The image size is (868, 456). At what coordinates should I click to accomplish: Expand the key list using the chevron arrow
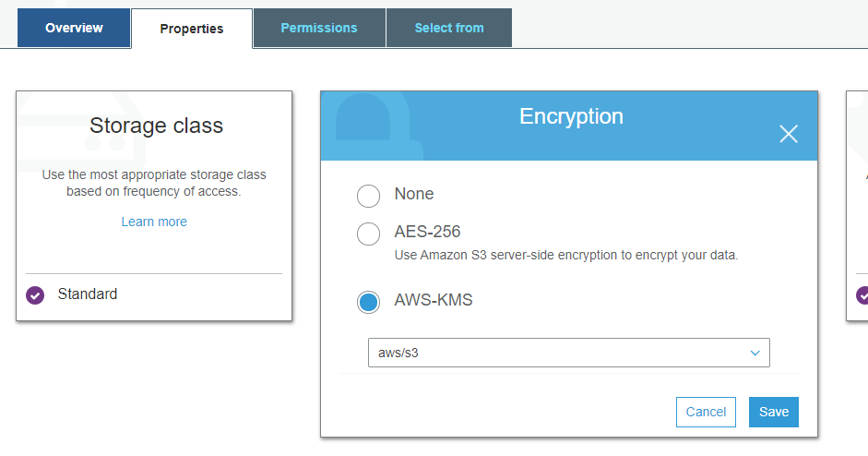pos(755,353)
